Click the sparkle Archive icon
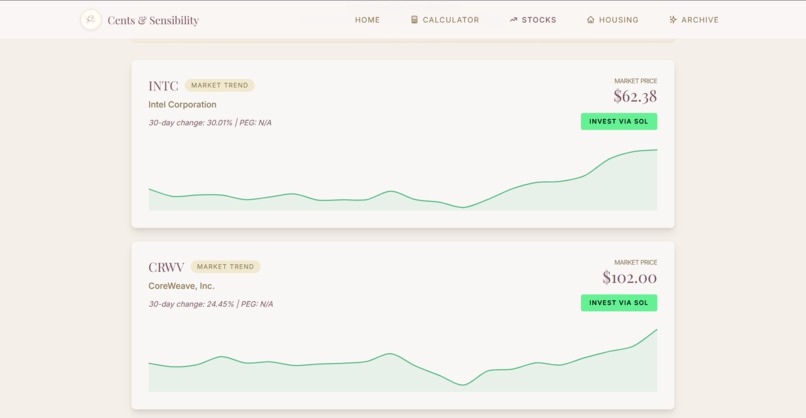Image resolution: width=806 pixels, height=418 pixels. pyautogui.click(x=673, y=20)
